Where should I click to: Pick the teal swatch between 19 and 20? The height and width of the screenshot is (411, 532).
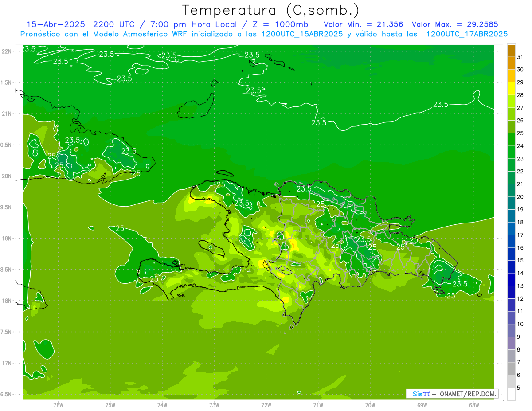click(511, 204)
